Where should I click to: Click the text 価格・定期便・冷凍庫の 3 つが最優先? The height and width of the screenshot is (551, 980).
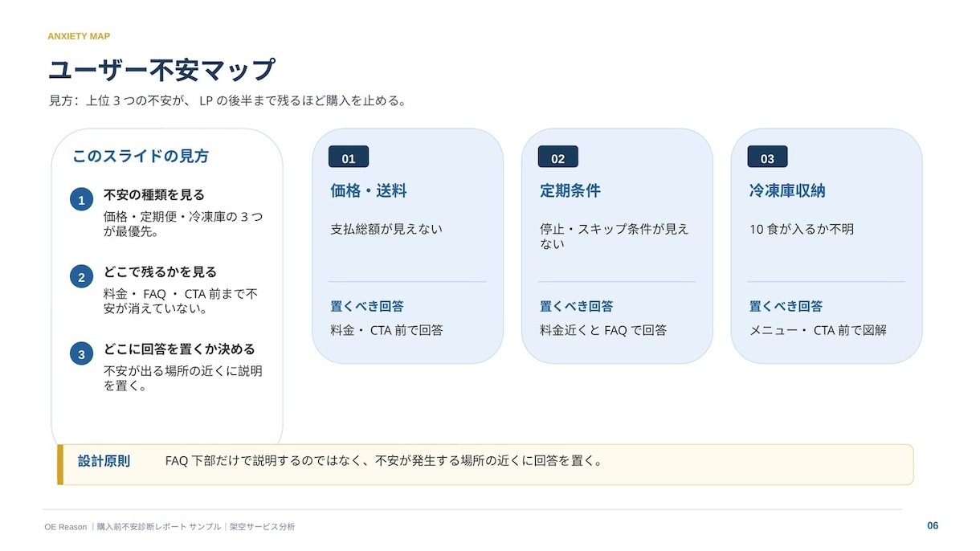(183, 224)
